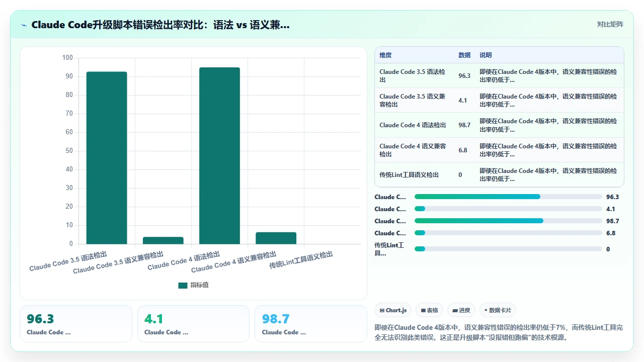Click the Claude Code 4 语法检出 bar
Viewport: 644px width, 362px height.
219,156
